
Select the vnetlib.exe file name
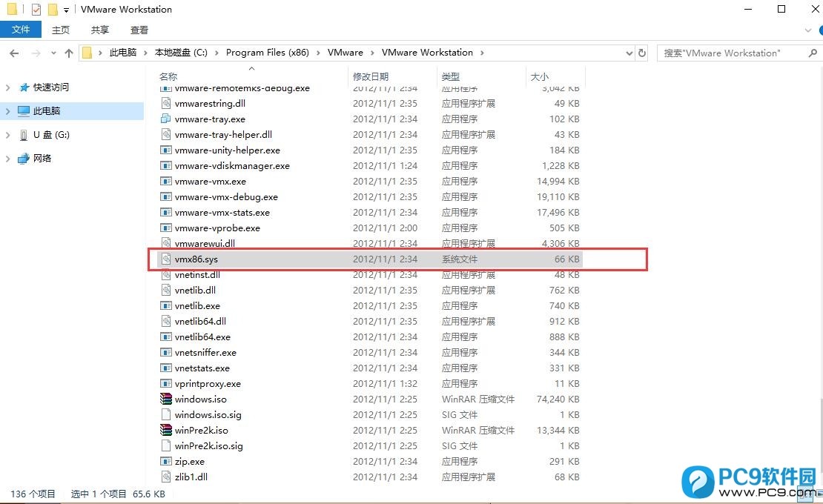pyautogui.click(x=197, y=306)
